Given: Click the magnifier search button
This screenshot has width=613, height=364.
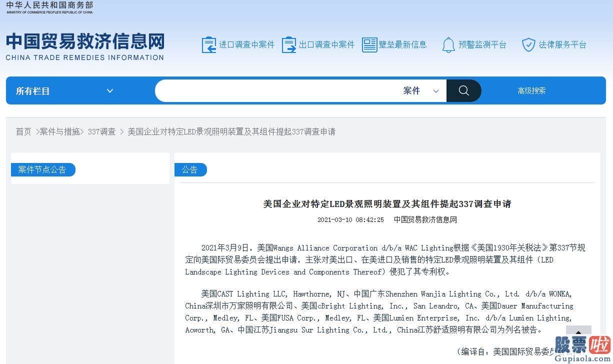Looking at the screenshot, I should click(x=463, y=90).
